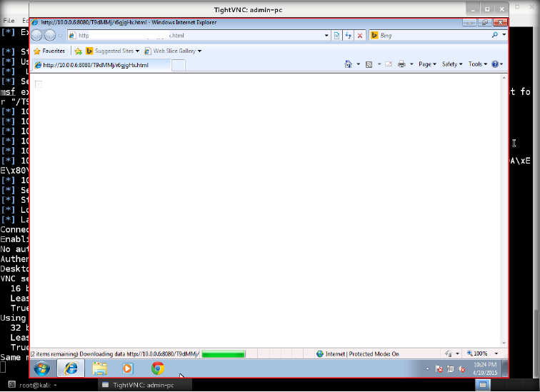Click the Action Center flag tray icon
Screen dimensions: 540x392
pos(439,369)
